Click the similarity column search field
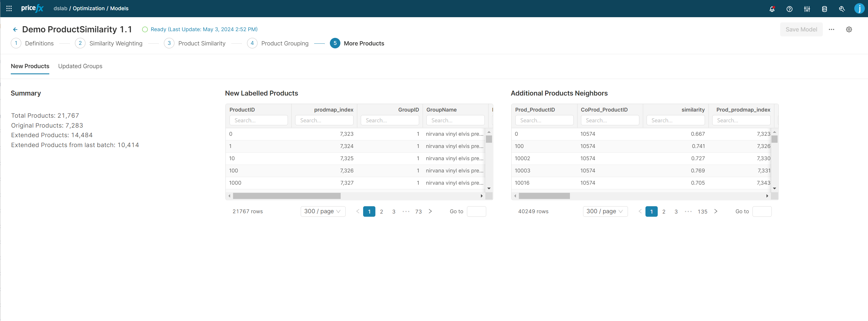The width and height of the screenshot is (868, 321). pyautogui.click(x=675, y=121)
